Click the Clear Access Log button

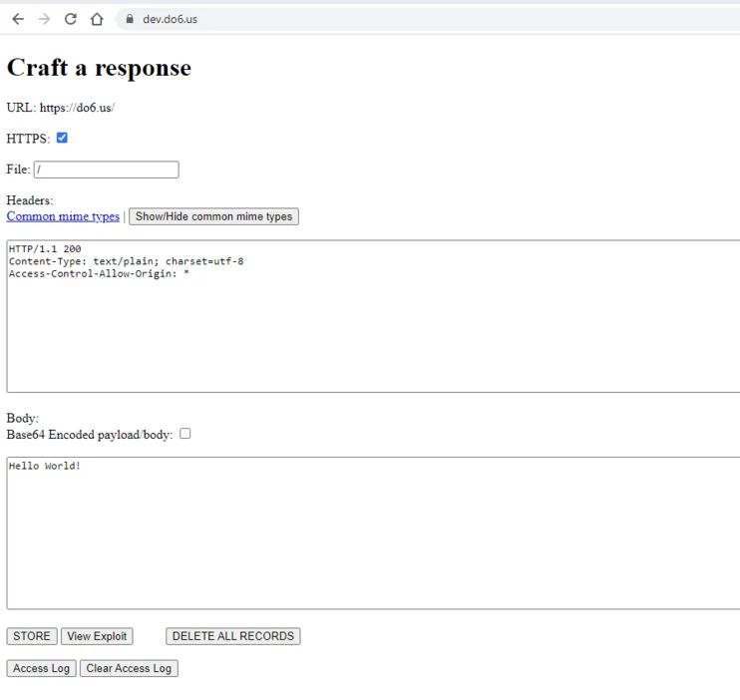(x=129, y=668)
